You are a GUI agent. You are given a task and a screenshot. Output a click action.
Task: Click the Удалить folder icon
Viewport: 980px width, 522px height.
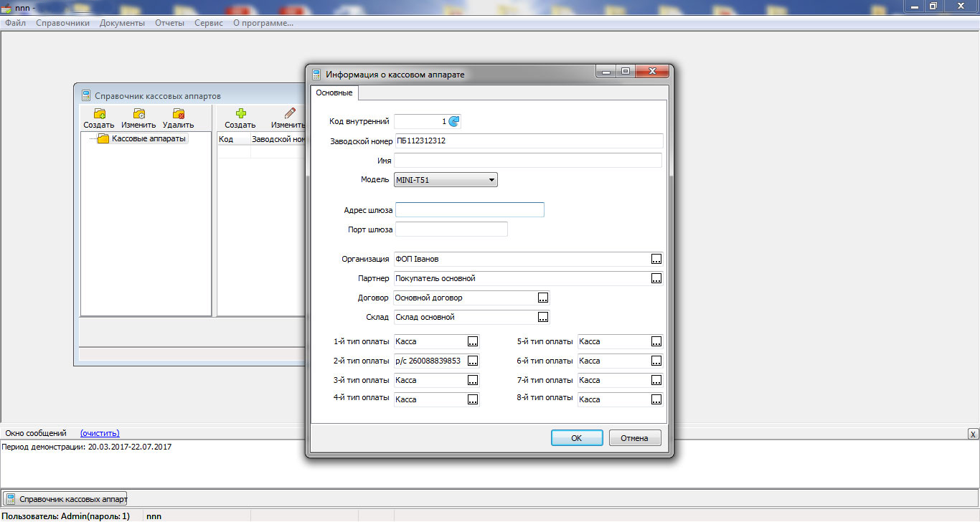pos(178,113)
